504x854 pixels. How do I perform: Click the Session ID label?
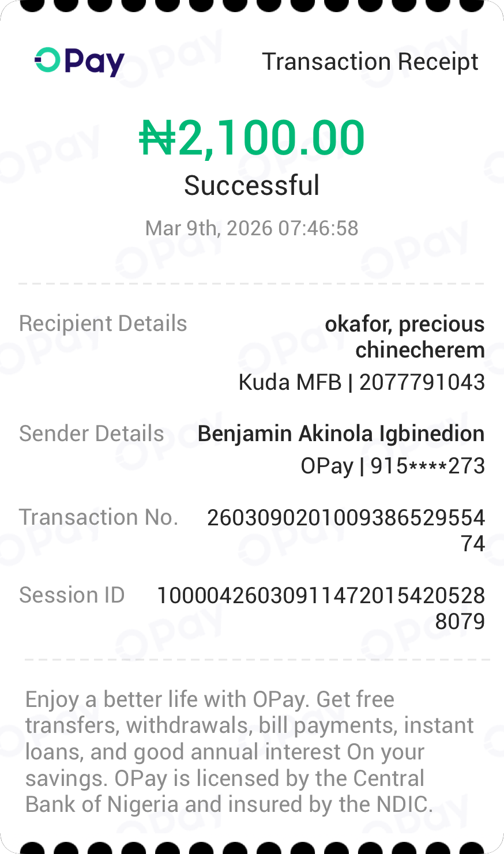72,595
